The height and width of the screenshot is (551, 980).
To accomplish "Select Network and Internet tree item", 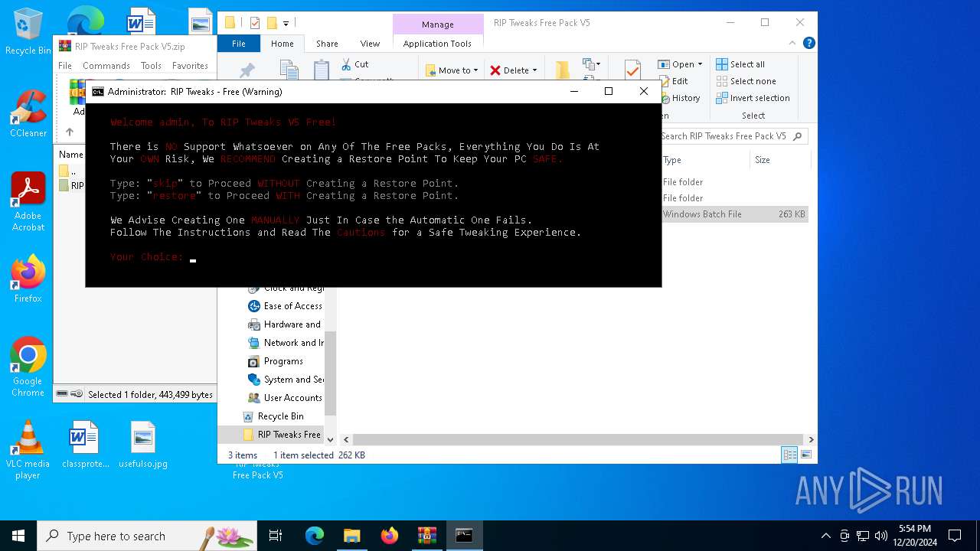I will pos(286,343).
